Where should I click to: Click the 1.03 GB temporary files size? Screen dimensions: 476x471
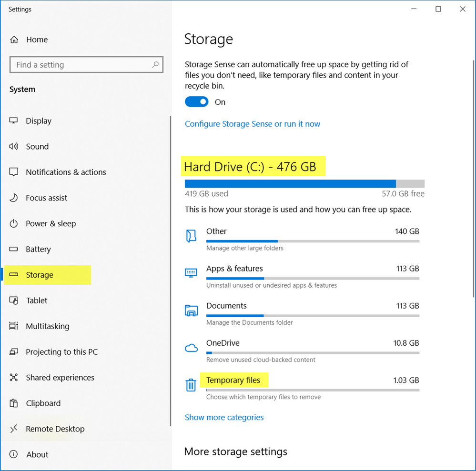[406, 380]
